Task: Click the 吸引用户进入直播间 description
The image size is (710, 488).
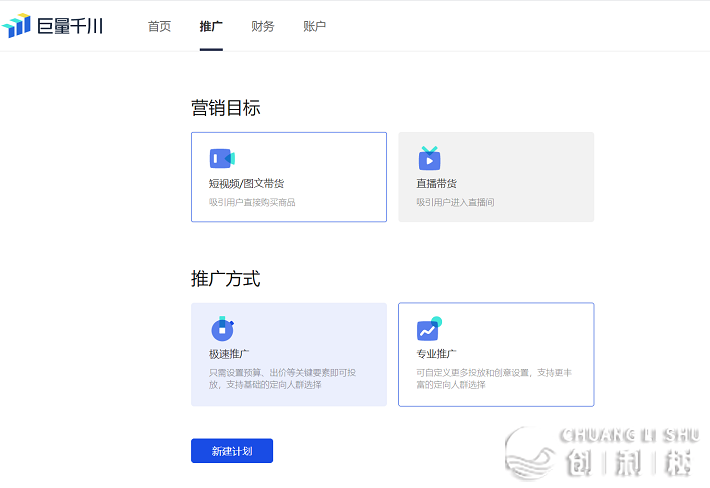Action: tap(455, 202)
